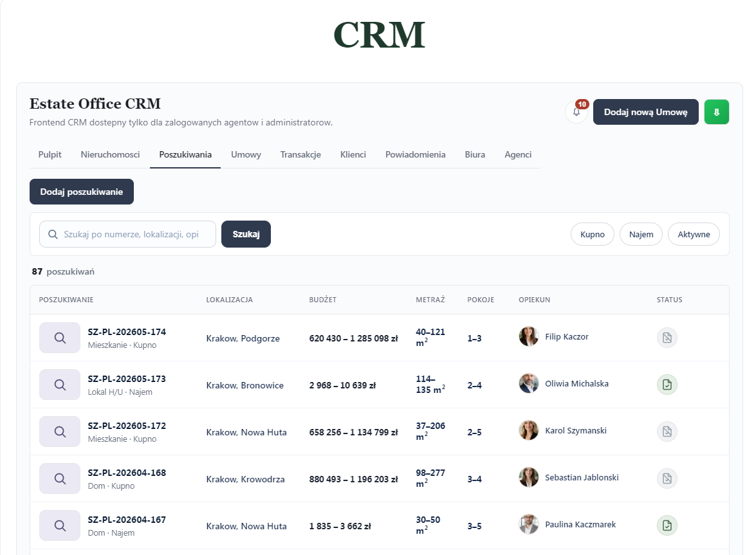Click the Szukaj search button
This screenshot has height=555, width=756.
(246, 234)
